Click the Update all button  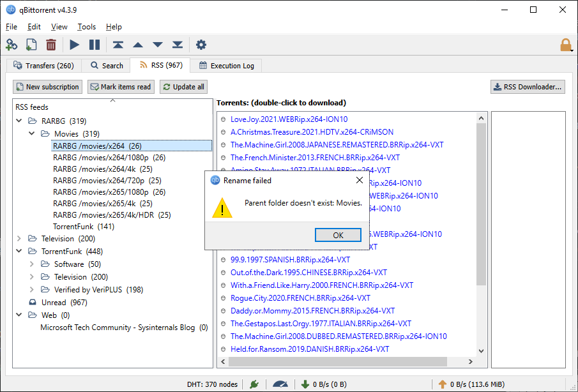pyautogui.click(x=183, y=87)
